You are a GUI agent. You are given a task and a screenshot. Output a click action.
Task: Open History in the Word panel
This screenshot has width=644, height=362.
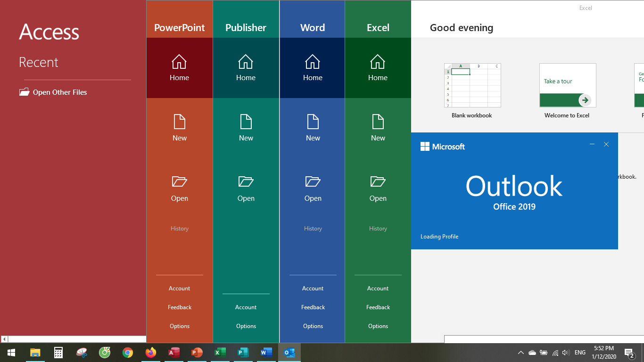click(313, 229)
